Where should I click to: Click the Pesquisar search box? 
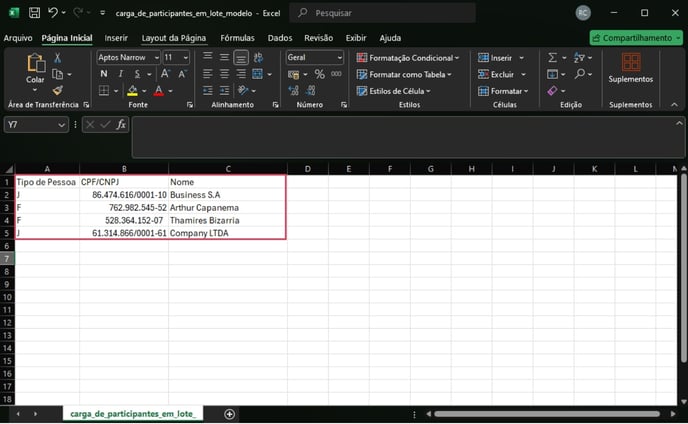[382, 13]
